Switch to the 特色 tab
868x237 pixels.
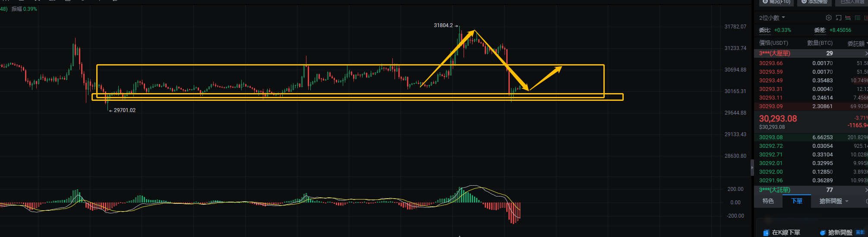[768, 201]
